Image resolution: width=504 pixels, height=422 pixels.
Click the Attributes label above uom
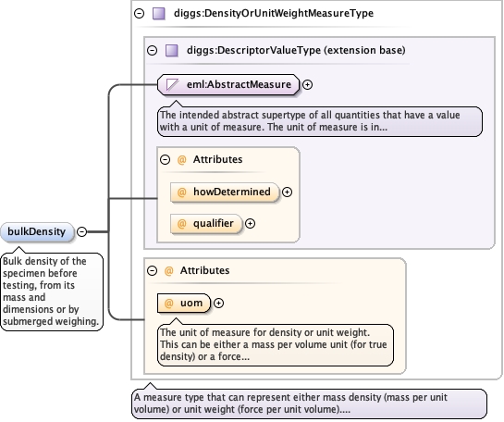(x=204, y=270)
